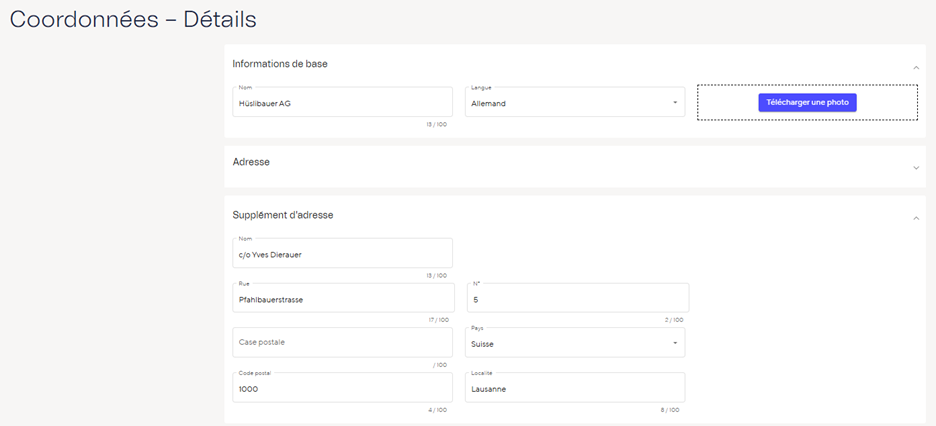Expand the Adresse section chevron
Viewport: 936px width, 426px height.
[916, 168]
